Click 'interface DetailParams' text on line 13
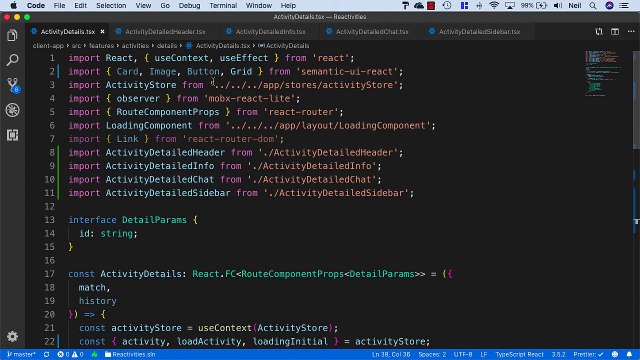 pyautogui.click(x=127, y=220)
